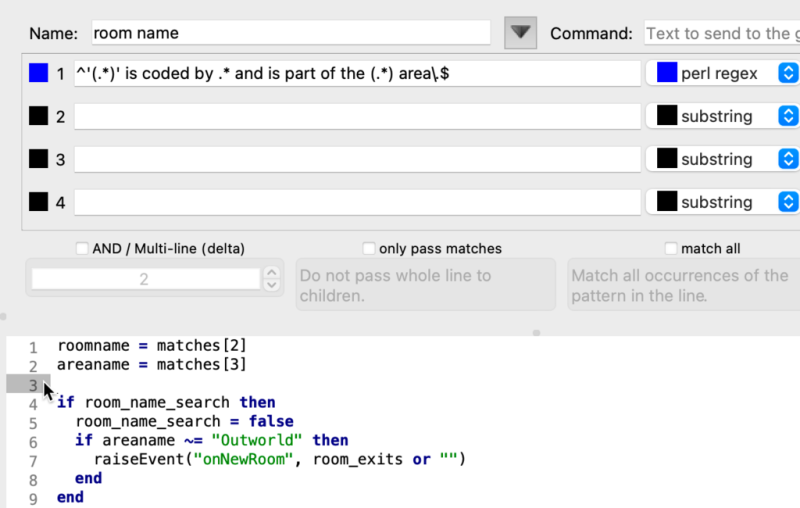This screenshot has height=508, width=800.
Task: Click the line delta stepper arrows
Action: pyautogui.click(x=270, y=279)
